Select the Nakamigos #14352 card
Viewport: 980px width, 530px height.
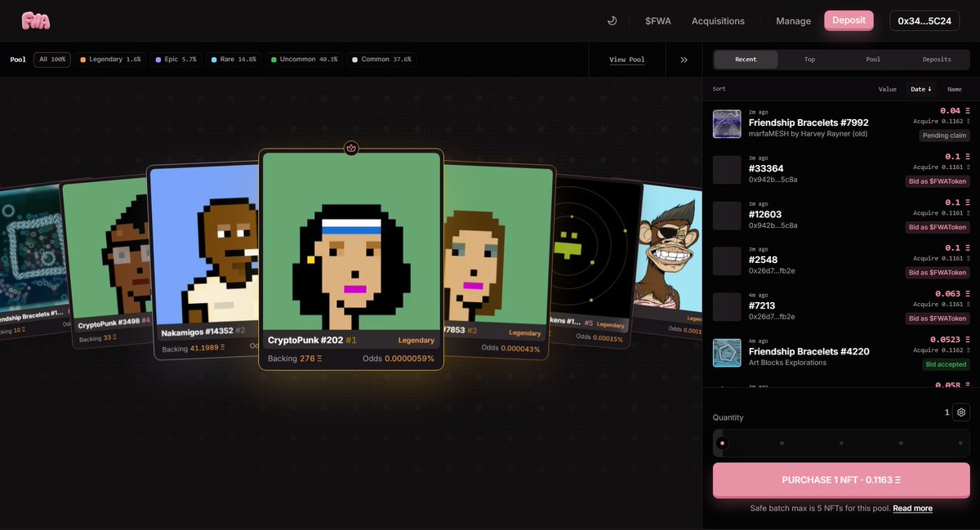click(x=204, y=261)
